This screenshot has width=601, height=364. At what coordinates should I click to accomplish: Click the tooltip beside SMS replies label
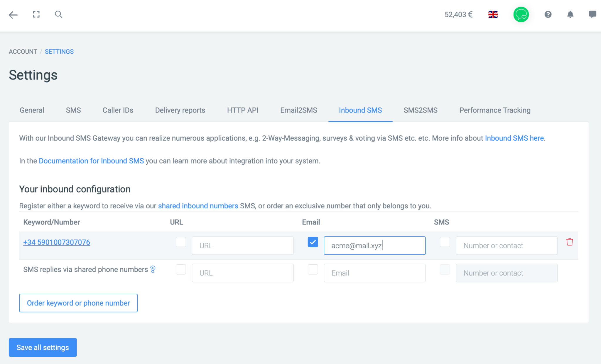pyautogui.click(x=153, y=269)
